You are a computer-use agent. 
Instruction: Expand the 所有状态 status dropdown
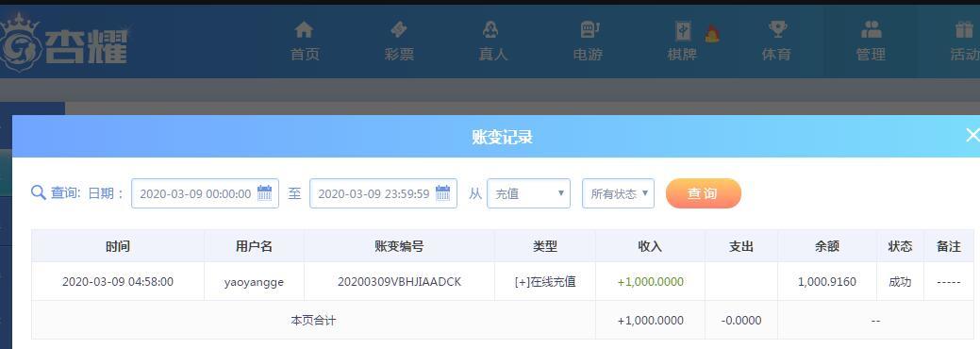tap(618, 193)
